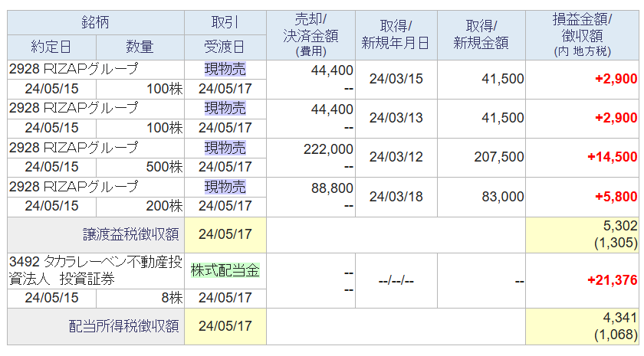The image size is (644, 356).
Task: Click the 5,302 tax withheld amount
Action: click(620, 226)
